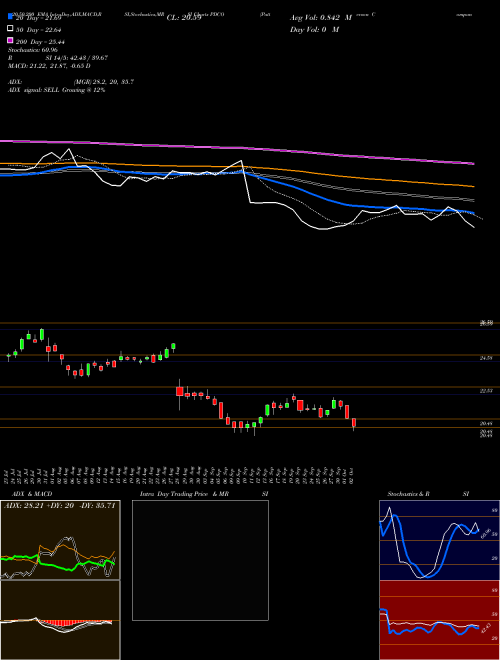This screenshot has width=500, height=660.
Task: Click the 'Stochastics & RSI' panel title
Action: tap(428, 494)
